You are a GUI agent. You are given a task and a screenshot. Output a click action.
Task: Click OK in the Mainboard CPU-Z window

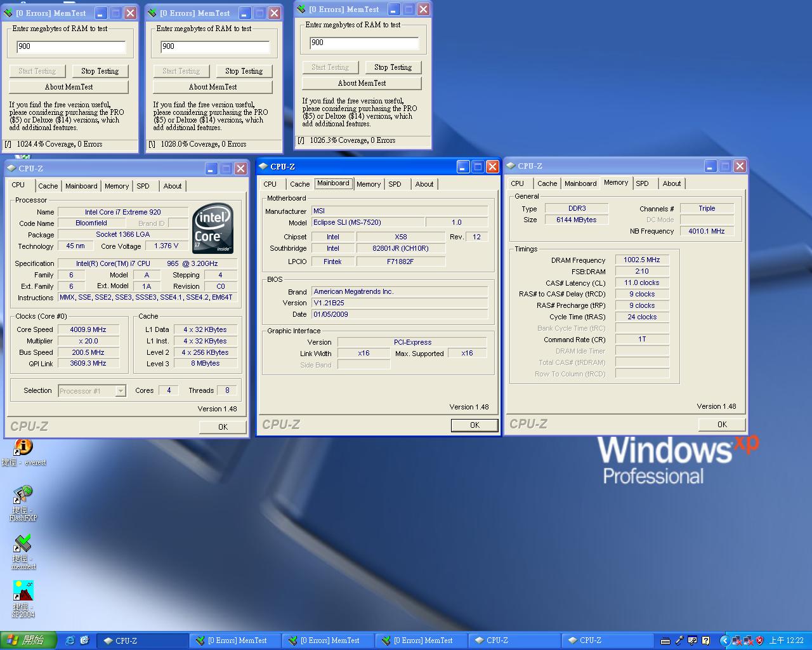475,425
